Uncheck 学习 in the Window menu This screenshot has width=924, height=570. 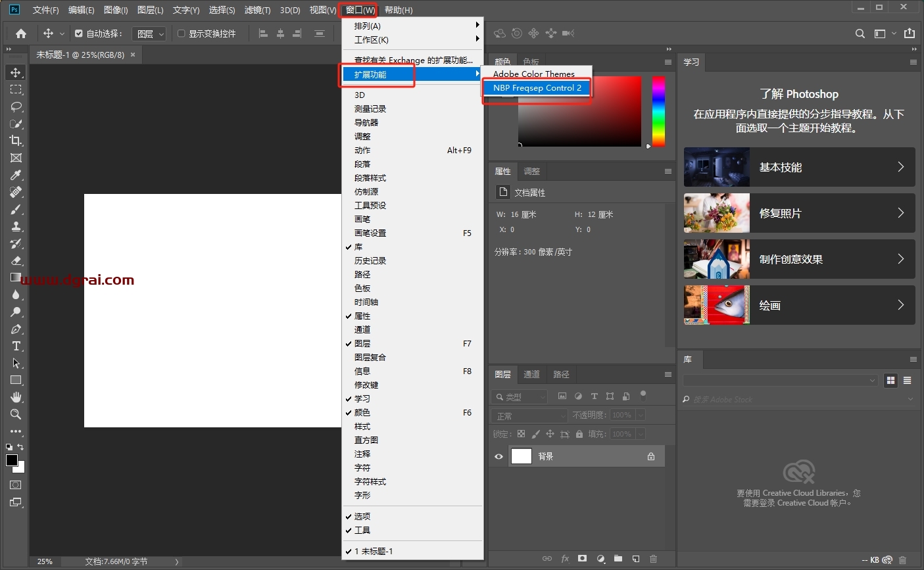[412, 399]
